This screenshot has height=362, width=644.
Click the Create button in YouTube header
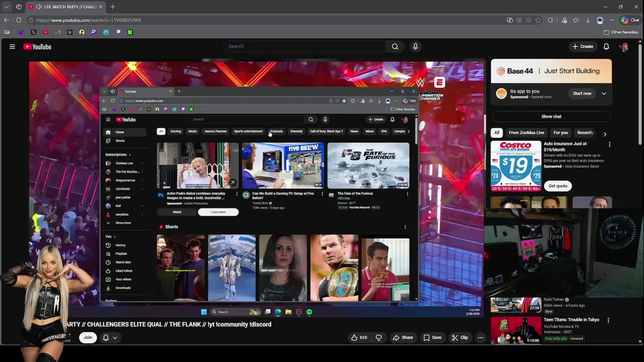583,46
